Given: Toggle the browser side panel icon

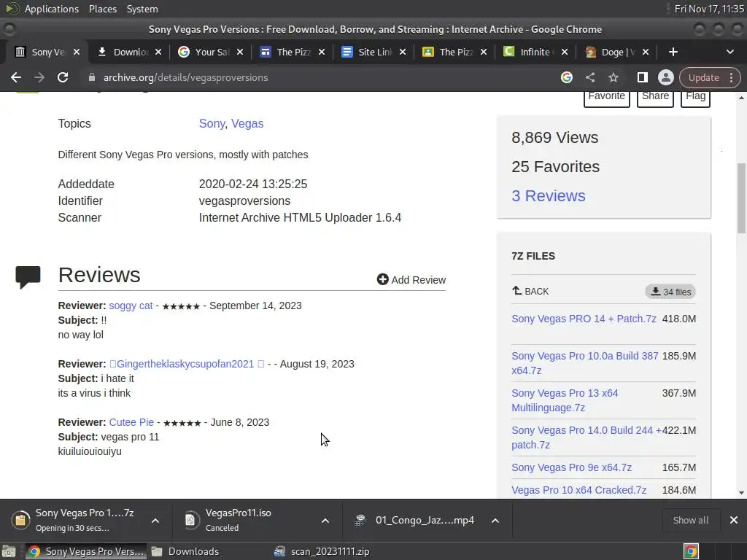Looking at the screenshot, I should (642, 77).
